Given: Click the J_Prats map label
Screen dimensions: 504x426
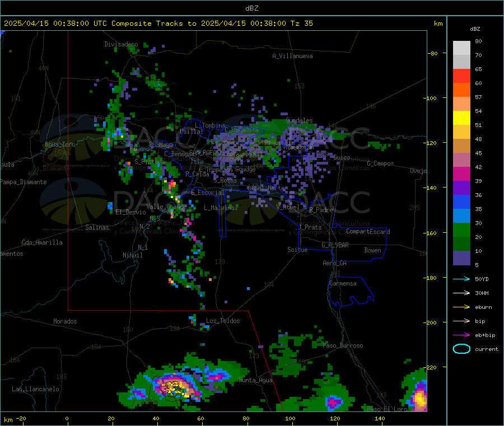Looking at the screenshot, I should [x=310, y=227].
